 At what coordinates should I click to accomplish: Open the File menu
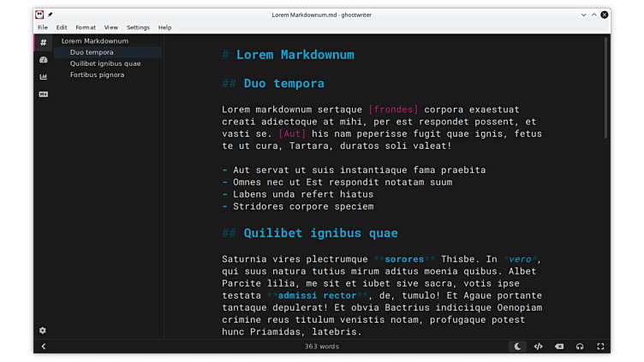point(43,27)
